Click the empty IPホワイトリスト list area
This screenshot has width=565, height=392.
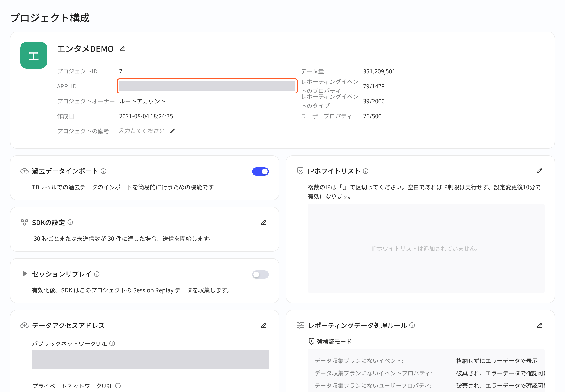coord(426,248)
